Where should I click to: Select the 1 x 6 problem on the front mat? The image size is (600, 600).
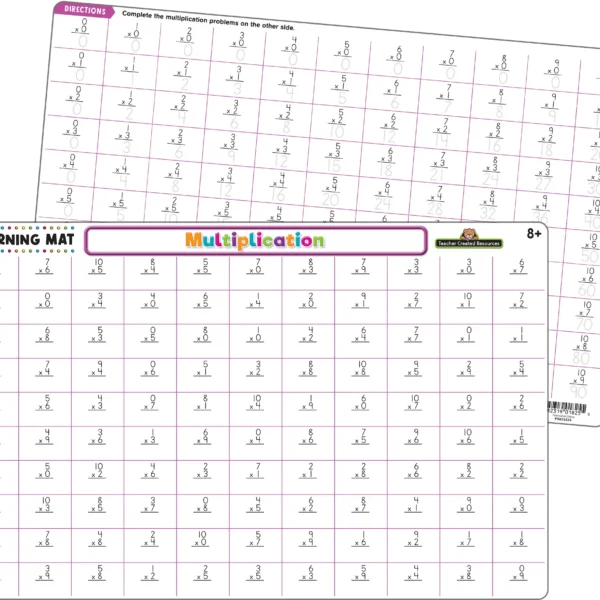click(361, 539)
